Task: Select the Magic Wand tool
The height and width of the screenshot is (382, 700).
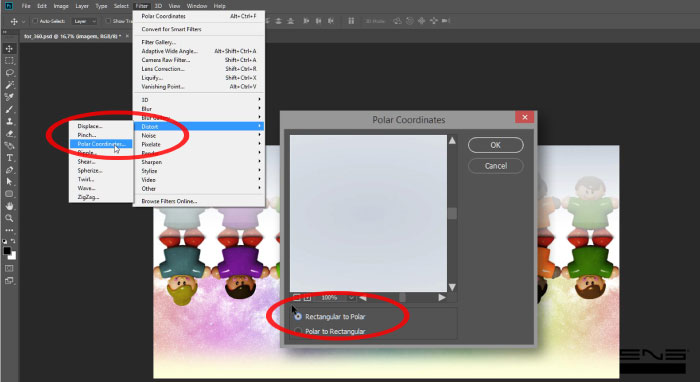Action: (x=9, y=85)
